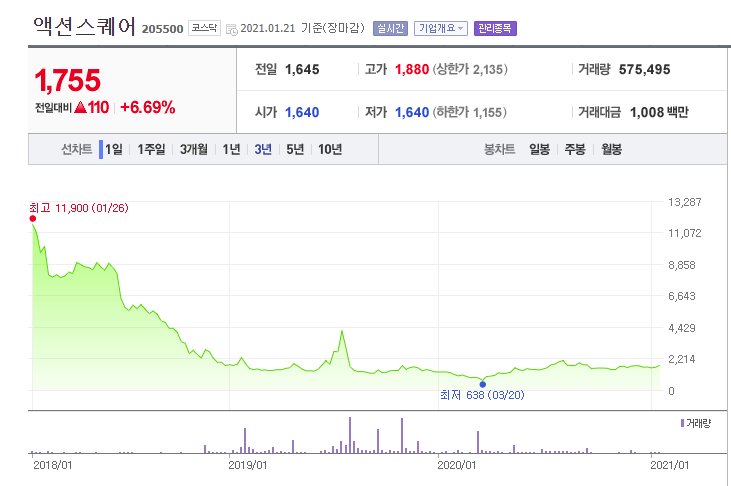The height and width of the screenshot is (486, 731).
Task: Click the 최고 11,900 (01/26) label
Action: click(x=79, y=208)
